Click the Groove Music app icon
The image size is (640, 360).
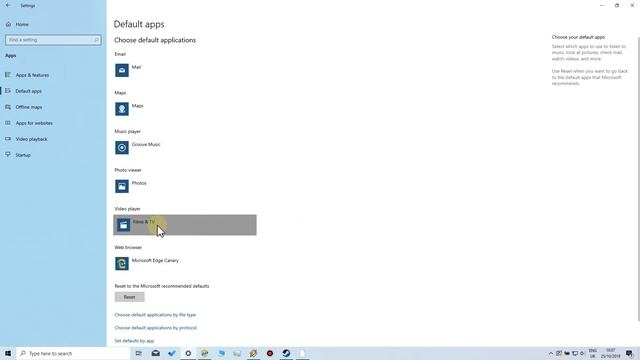click(122, 148)
